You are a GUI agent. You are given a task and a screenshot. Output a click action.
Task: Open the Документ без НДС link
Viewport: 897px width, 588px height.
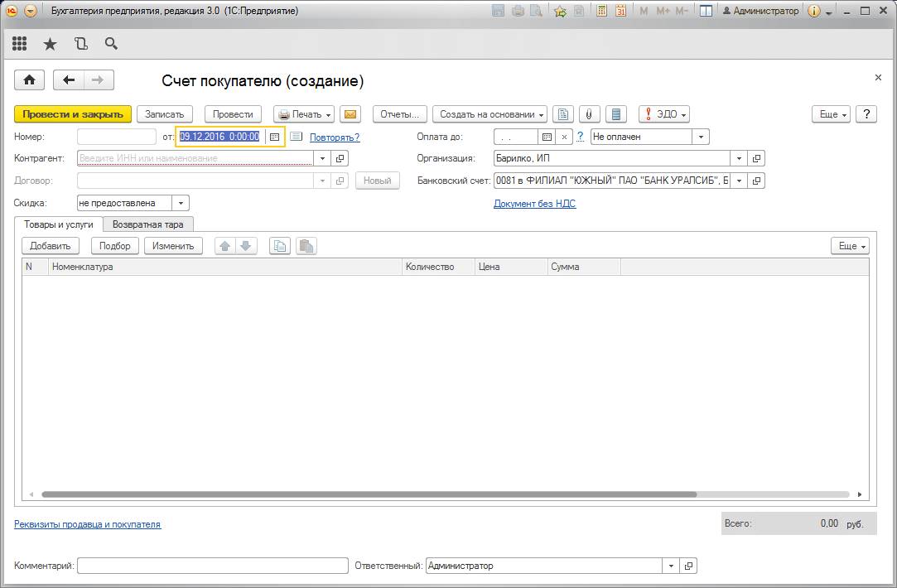click(534, 204)
